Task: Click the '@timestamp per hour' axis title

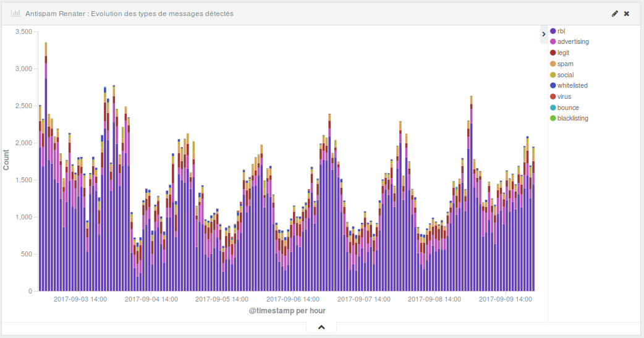Action: 287,311
